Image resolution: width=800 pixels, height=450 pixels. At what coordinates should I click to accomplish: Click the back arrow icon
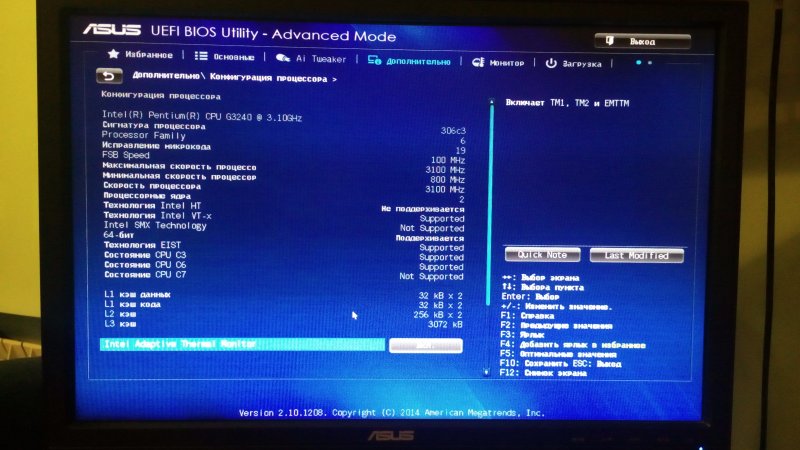tap(107, 76)
